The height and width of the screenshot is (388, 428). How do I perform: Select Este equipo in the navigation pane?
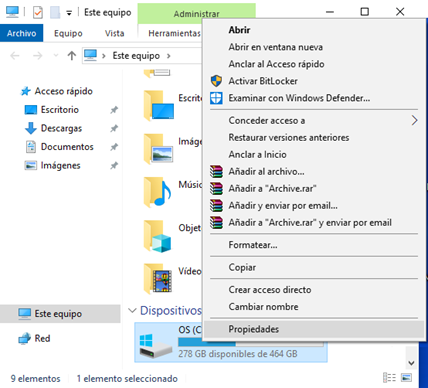pyautogui.click(x=60, y=314)
